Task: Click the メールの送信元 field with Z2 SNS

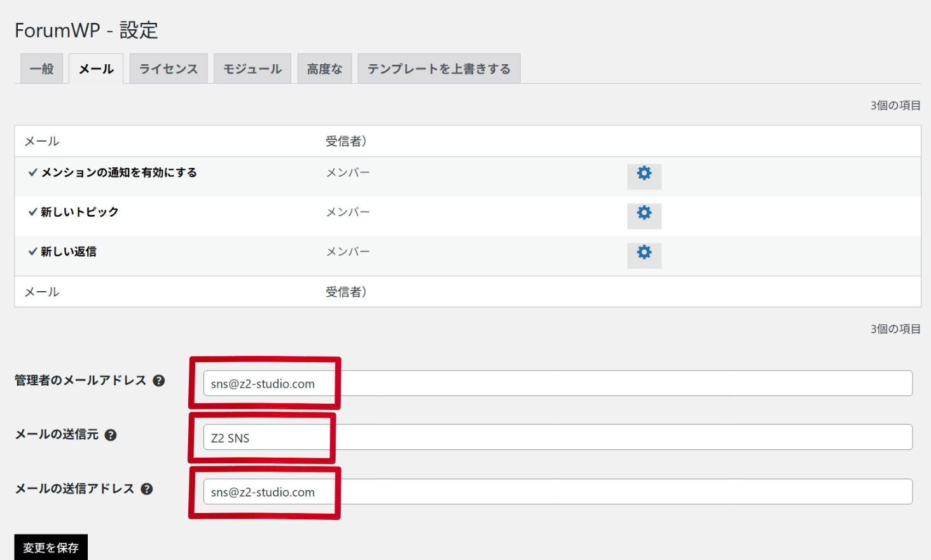Action: click(x=557, y=437)
